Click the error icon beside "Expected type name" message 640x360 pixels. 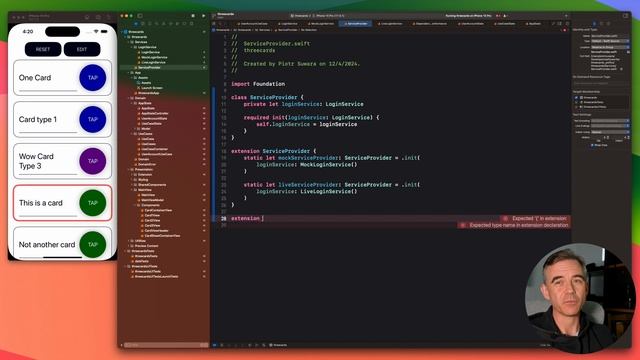coord(462,225)
